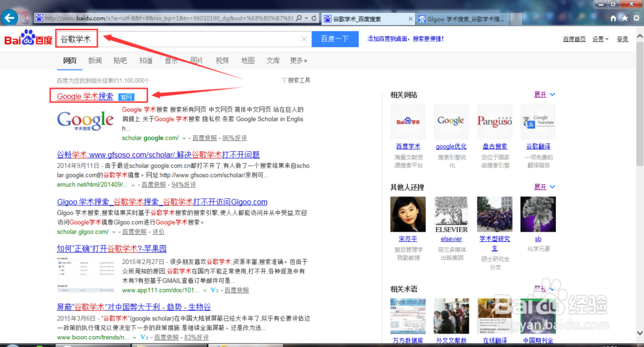Close the 谷歌学术_百度搜索 tab

[410, 19]
